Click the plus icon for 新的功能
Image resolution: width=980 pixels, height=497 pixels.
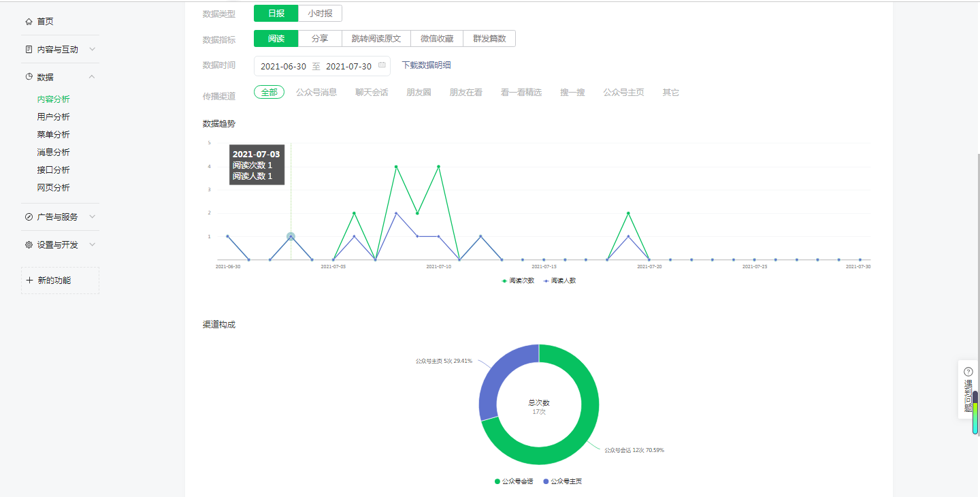tap(29, 280)
